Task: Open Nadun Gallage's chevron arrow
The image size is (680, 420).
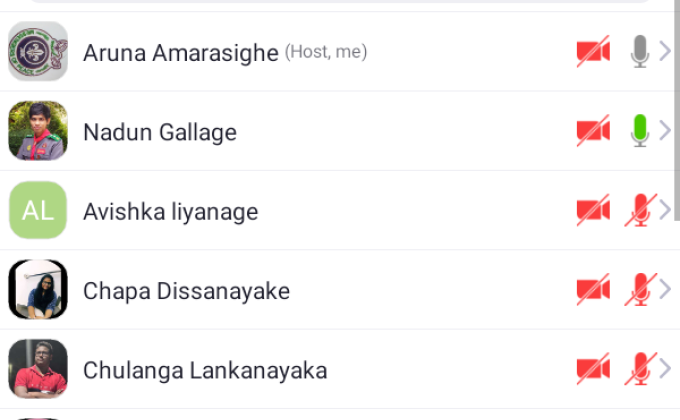Action: coord(665,131)
